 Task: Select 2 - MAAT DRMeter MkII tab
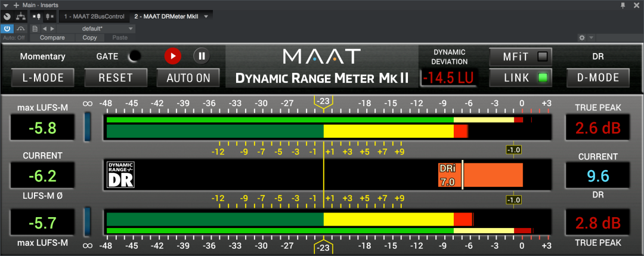pos(167,17)
